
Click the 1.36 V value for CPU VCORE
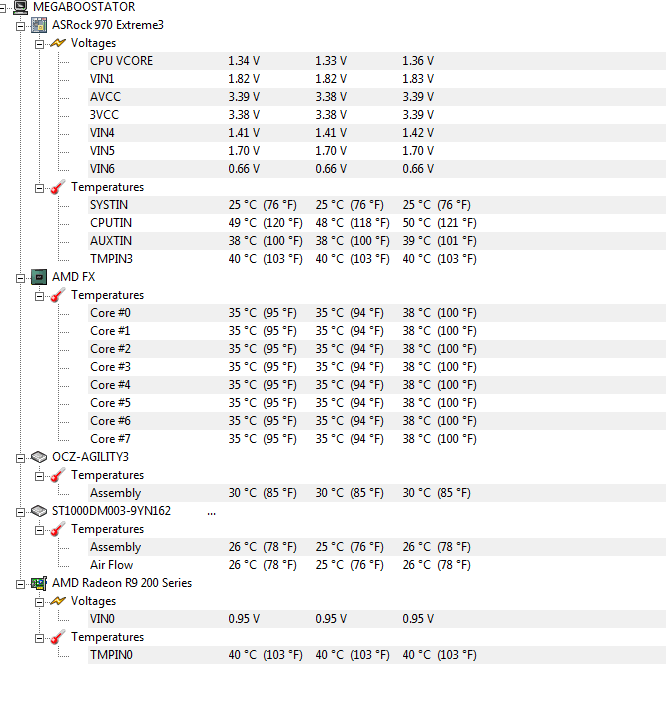pyautogui.click(x=418, y=61)
